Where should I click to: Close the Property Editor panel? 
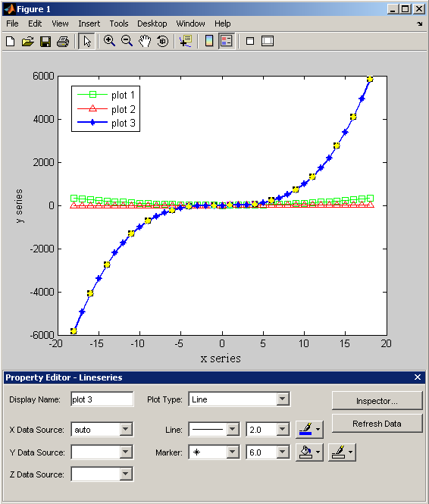(418, 377)
